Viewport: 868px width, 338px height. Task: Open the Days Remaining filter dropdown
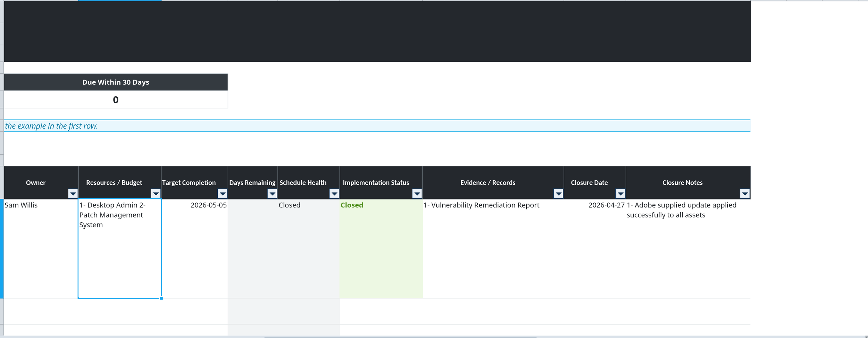pos(273,193)
